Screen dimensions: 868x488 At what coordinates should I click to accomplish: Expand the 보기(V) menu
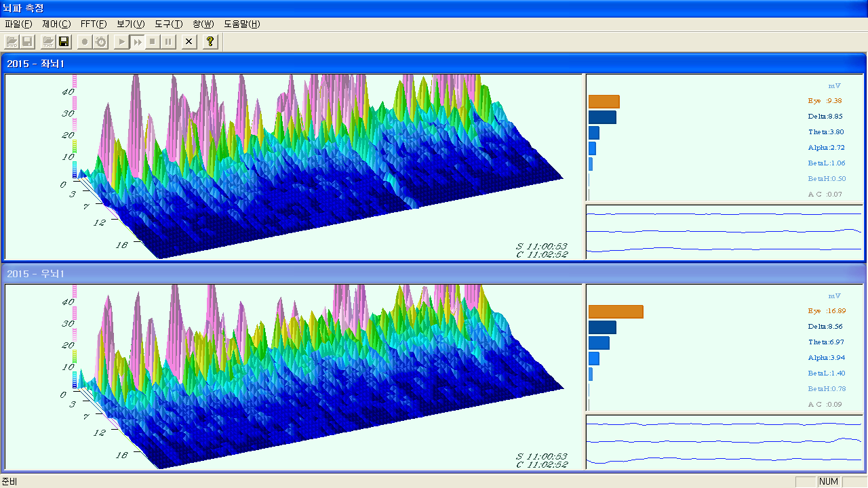pos(131,24)
